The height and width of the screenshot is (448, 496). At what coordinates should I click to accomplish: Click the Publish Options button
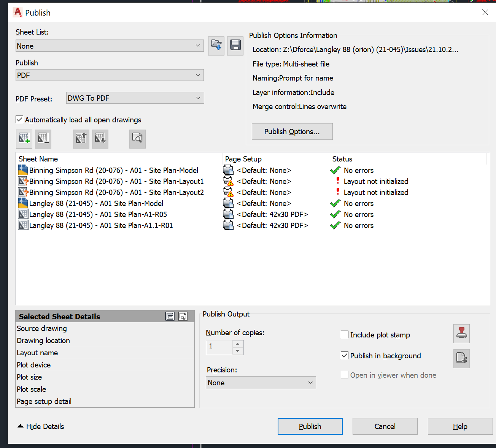point(292,131)
